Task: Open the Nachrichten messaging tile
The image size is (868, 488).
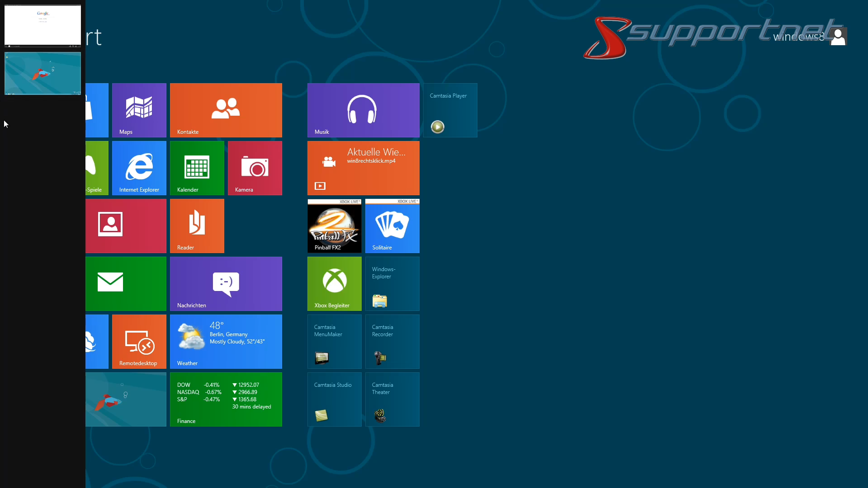Action: pos(226,284)
